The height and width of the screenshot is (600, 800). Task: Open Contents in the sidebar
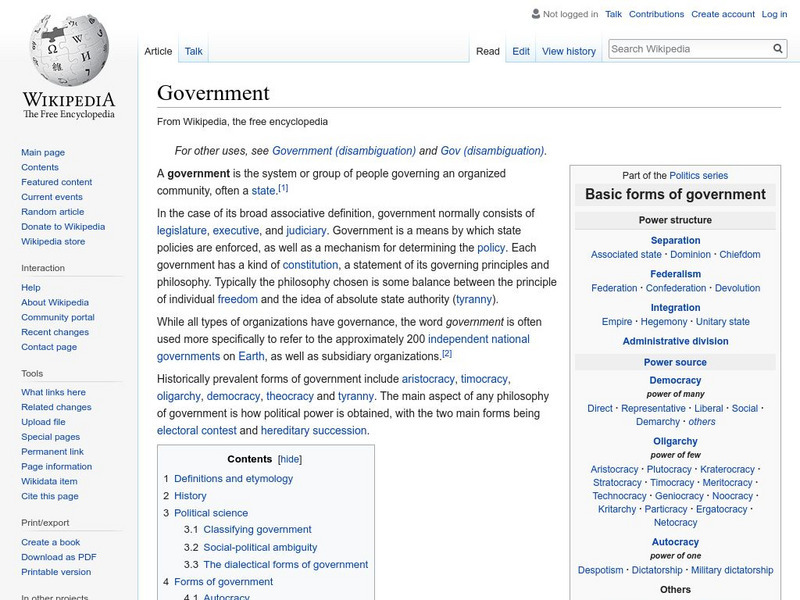[x=40, y=167]
